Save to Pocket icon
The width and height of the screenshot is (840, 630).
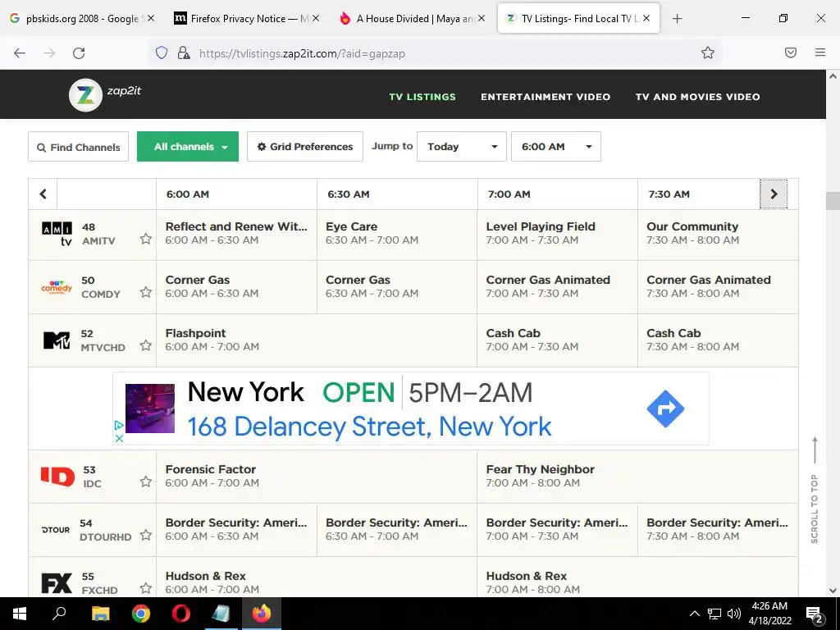(791, 52)
